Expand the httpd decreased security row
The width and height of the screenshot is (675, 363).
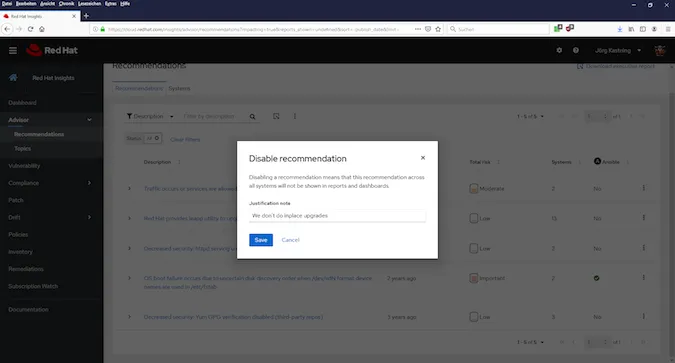click(129, 248)
